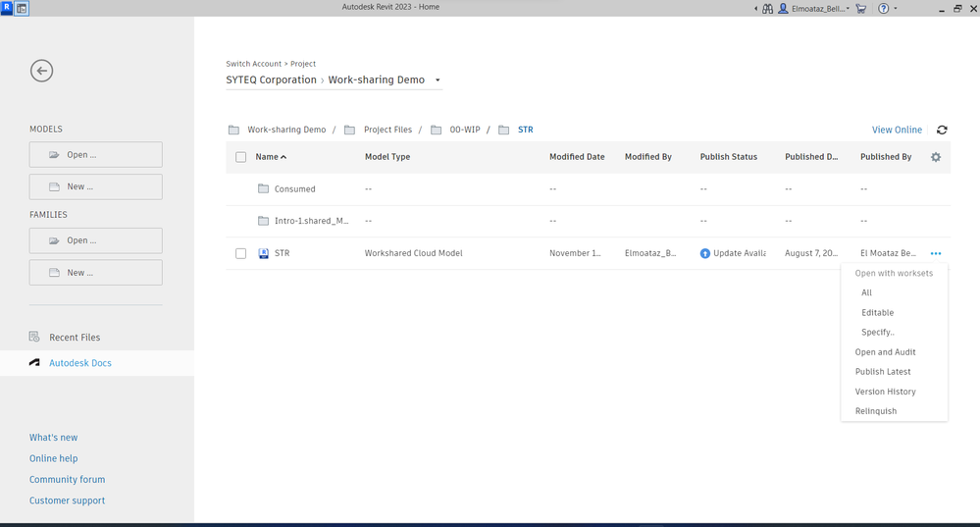The image size is (980, 527).
Task: Click the three-dot menu for STR row
Action: (x=936, y=253)
